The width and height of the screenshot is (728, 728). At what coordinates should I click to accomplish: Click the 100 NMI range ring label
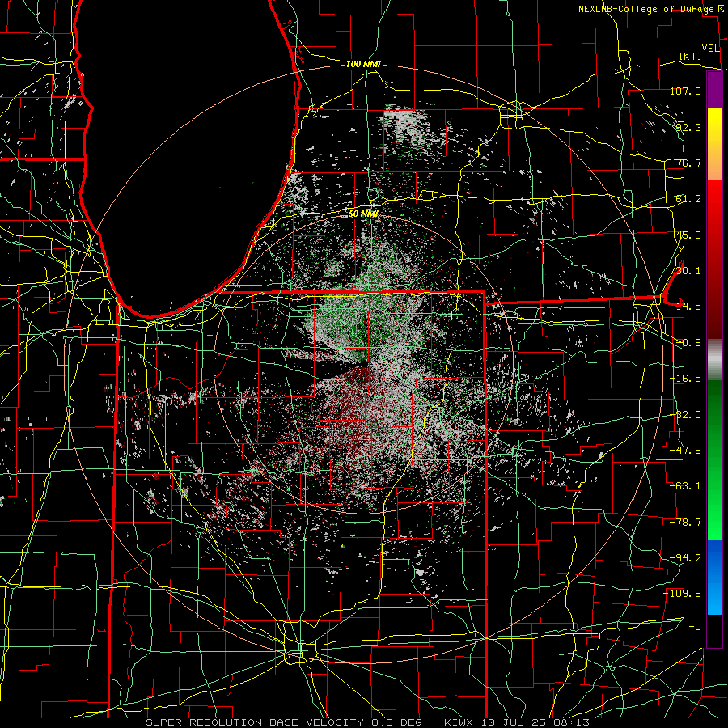coord(363,64)
